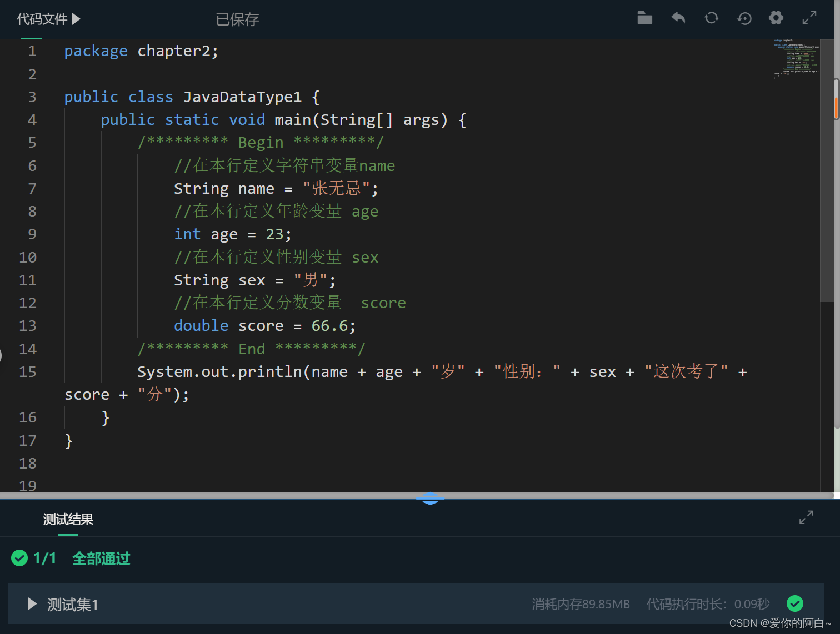Viewport: 840px width, 634px height.
Task: Click the green check icon on 测试集1 row
Action: pyautogui.click(x=795, y=603)
